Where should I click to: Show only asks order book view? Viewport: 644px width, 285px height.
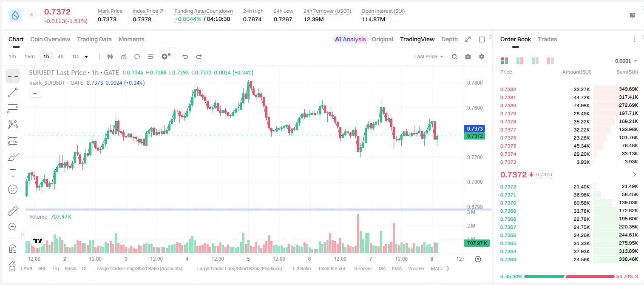pos(550,61)
